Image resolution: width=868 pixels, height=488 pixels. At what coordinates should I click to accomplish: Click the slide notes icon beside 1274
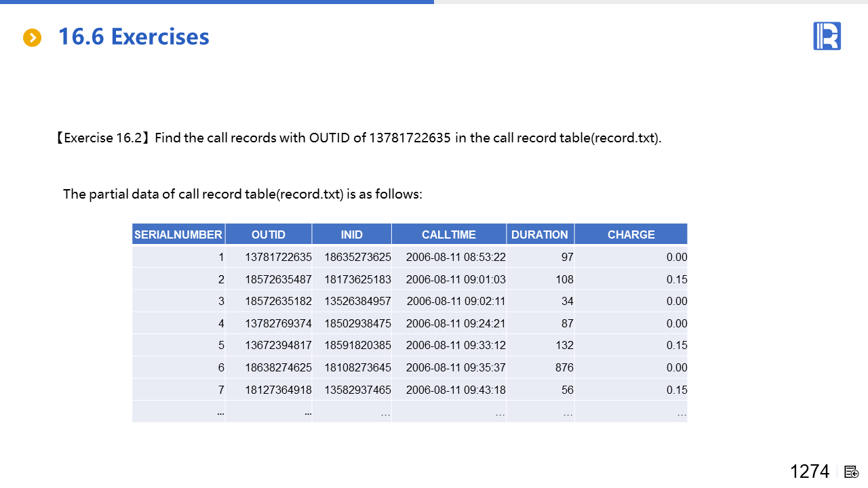click(x=852, y=472)
